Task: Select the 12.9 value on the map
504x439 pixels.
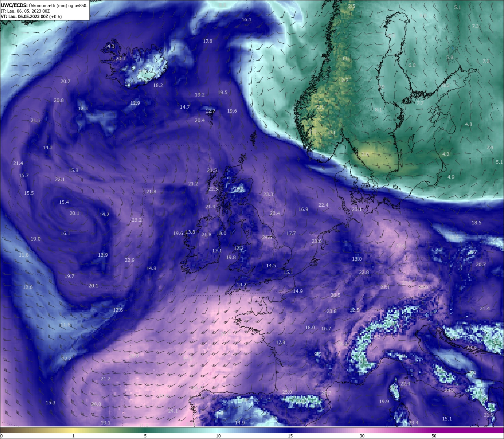Action: (x=135, y=103)
